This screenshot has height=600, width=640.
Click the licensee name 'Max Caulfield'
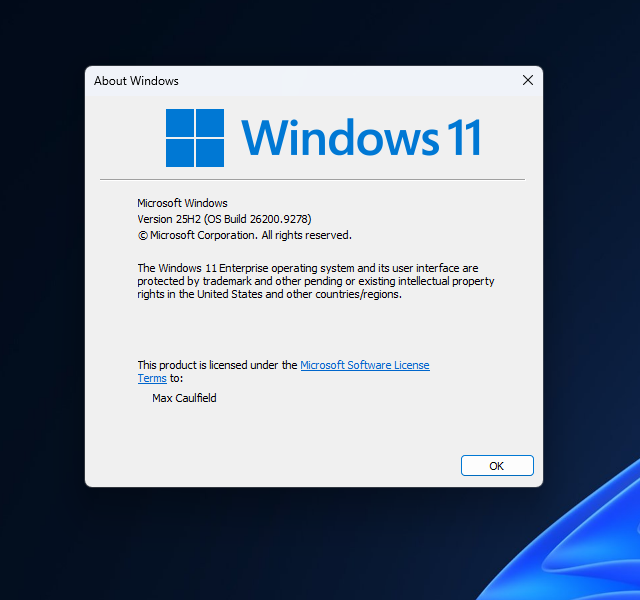click(x=184, y=398)
